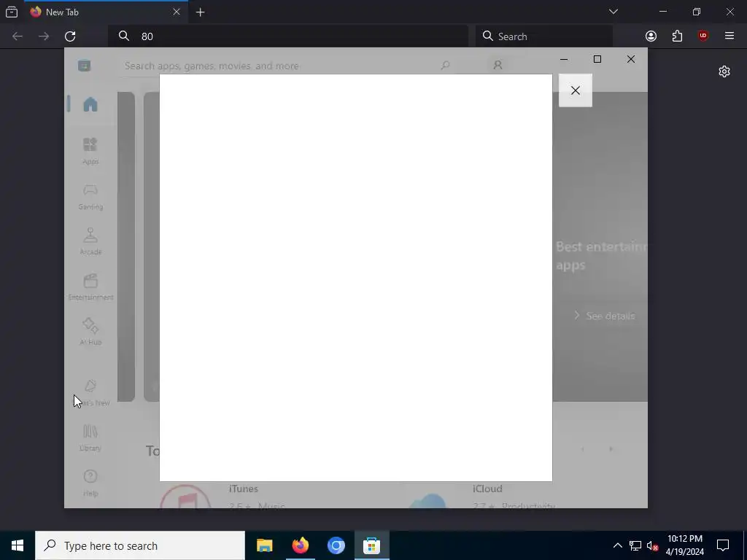747x560 pixels.
Task: Open the Store user profile icon
Action: [498, 65]
